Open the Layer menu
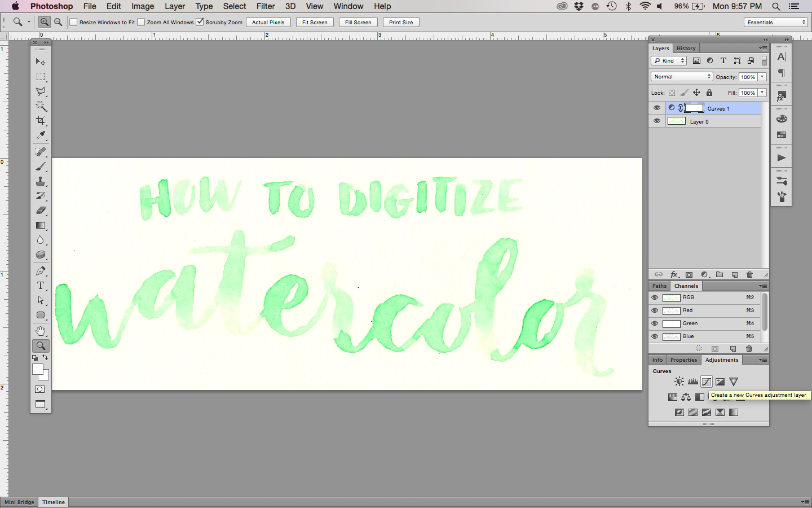 point(175,6)
